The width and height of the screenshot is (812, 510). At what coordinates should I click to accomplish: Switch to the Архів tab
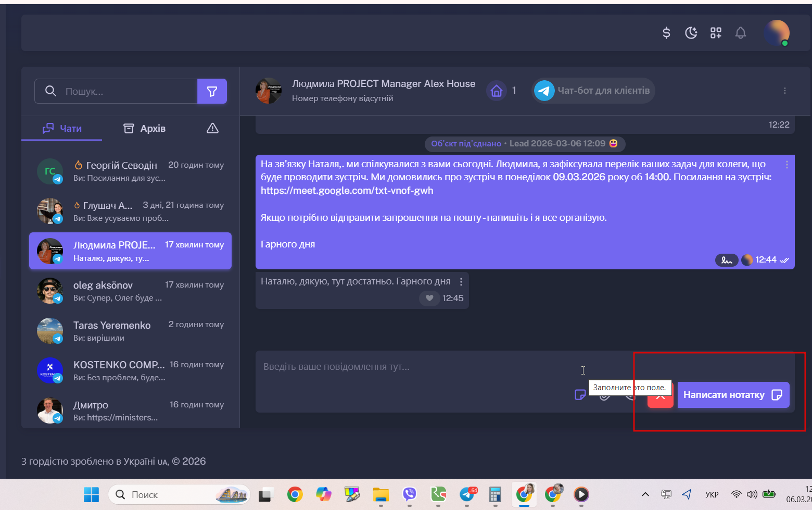(144, 128)
